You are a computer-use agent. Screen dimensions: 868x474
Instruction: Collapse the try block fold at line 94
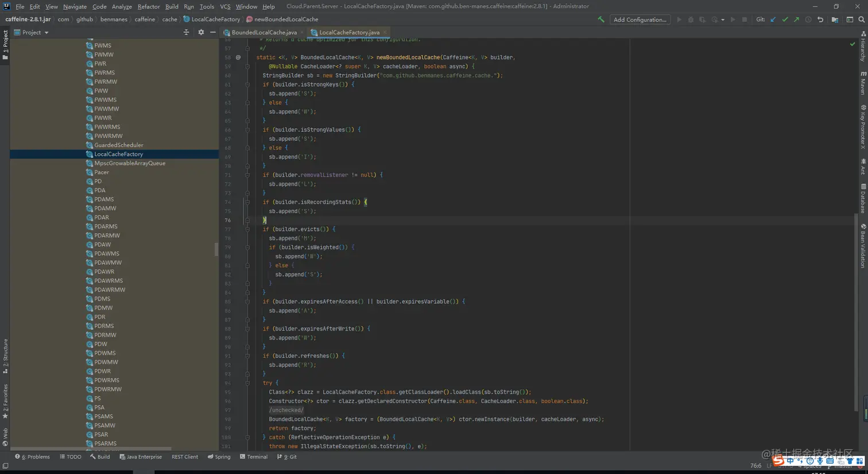pyautogui.click(x=247, y=383)
